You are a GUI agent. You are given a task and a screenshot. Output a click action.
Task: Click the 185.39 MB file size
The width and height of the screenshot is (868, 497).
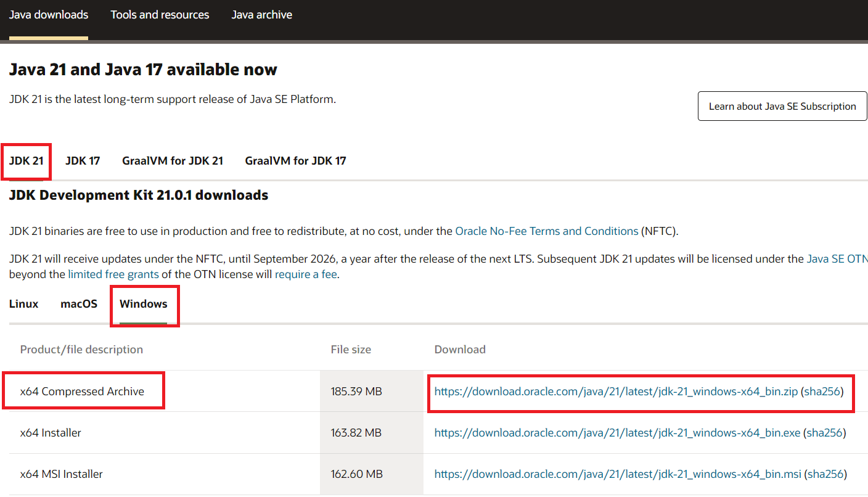pos(356,392)
